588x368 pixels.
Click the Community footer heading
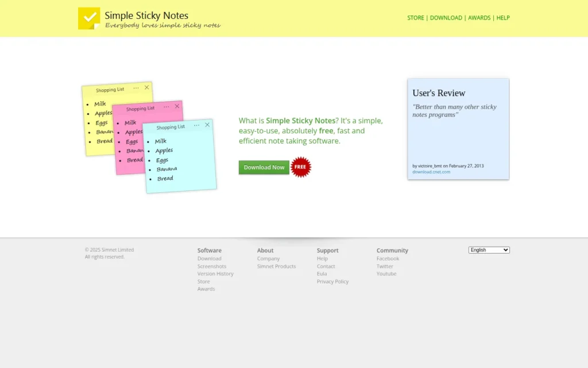point(392,251)
